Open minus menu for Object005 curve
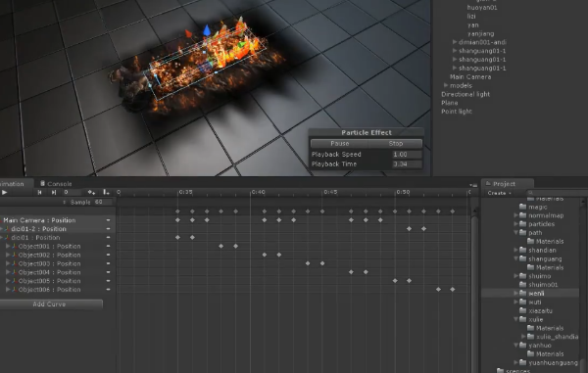The image size is (588, 373). pos(108,281)
